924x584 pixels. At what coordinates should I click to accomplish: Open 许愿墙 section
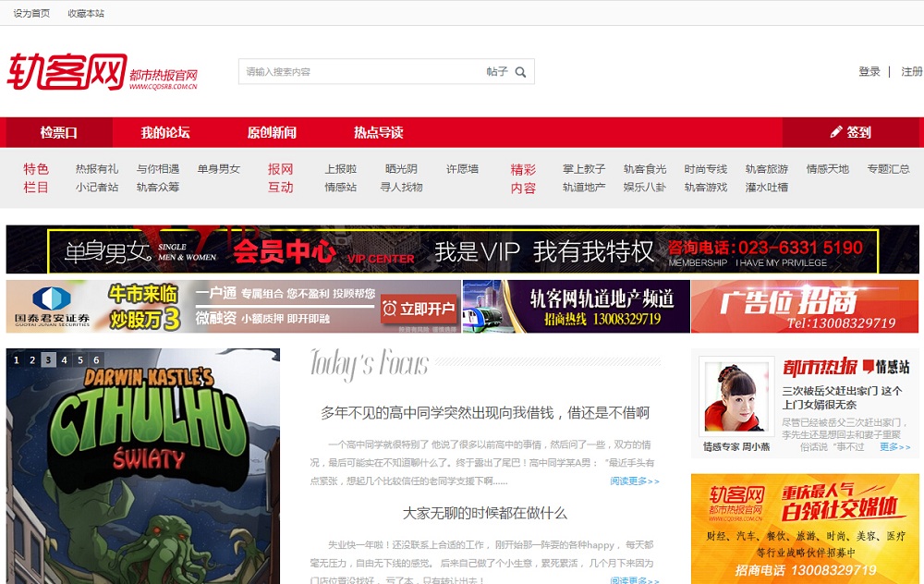click(463, 169)
